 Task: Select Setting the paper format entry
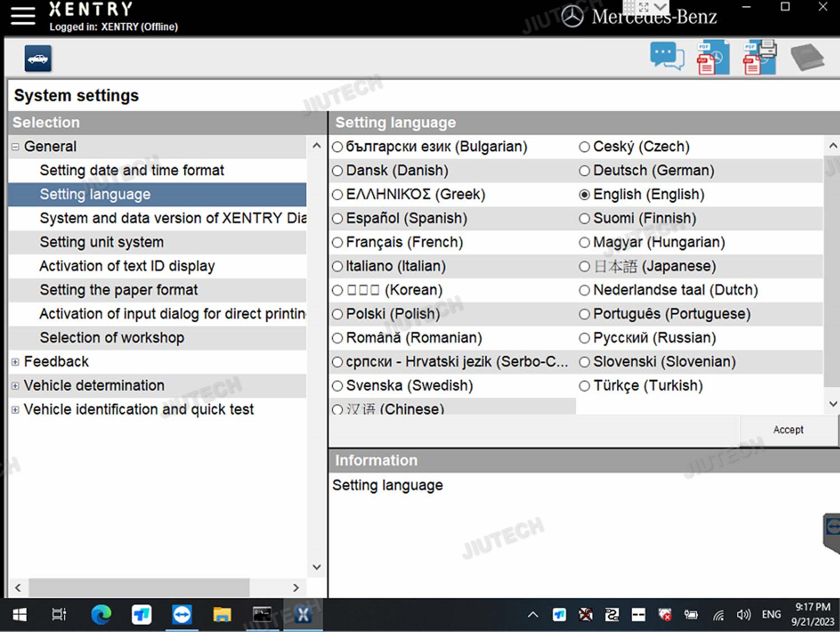[x=119, y=290]
